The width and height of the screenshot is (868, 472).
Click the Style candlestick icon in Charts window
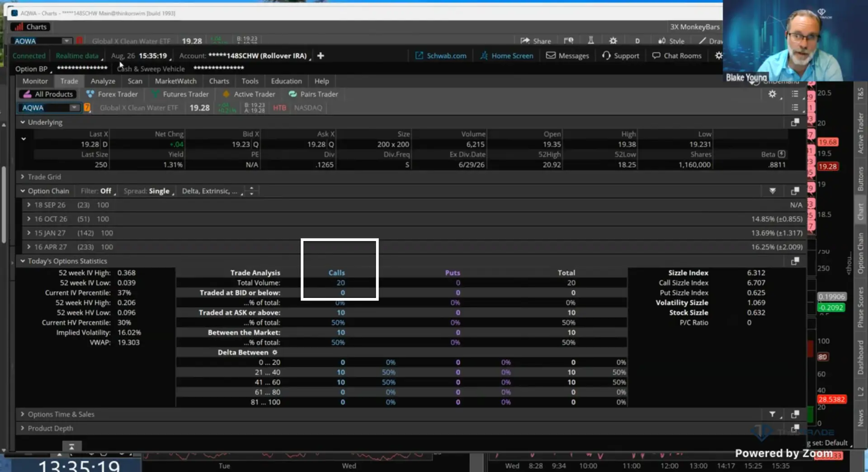pyautogui.click(x=662, y=41)
